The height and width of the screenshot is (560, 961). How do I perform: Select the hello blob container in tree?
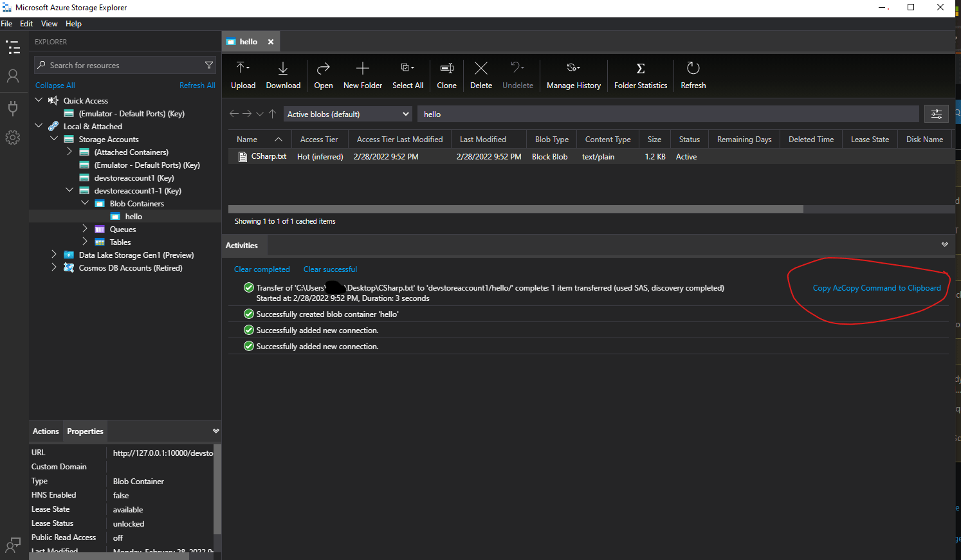[134, 217]
